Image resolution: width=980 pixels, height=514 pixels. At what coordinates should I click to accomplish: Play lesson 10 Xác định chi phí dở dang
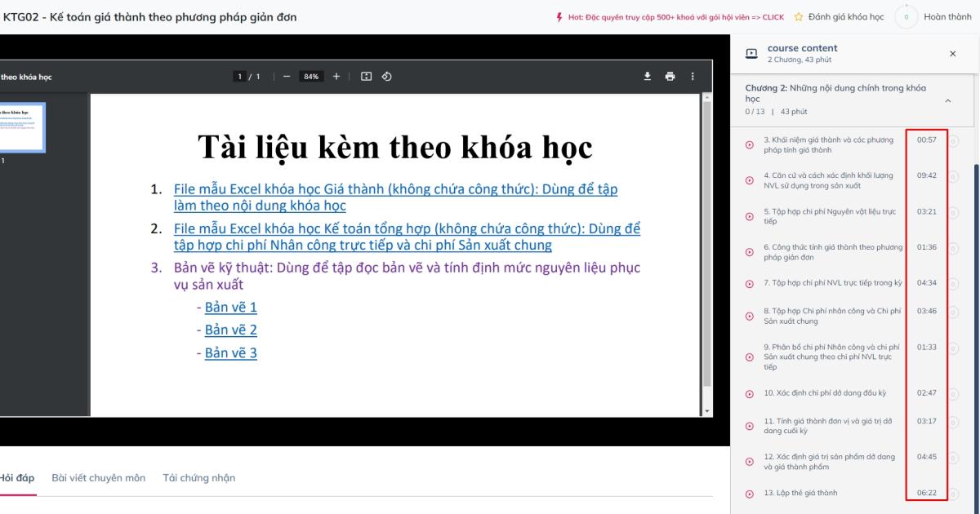click(x=750, y=393)
